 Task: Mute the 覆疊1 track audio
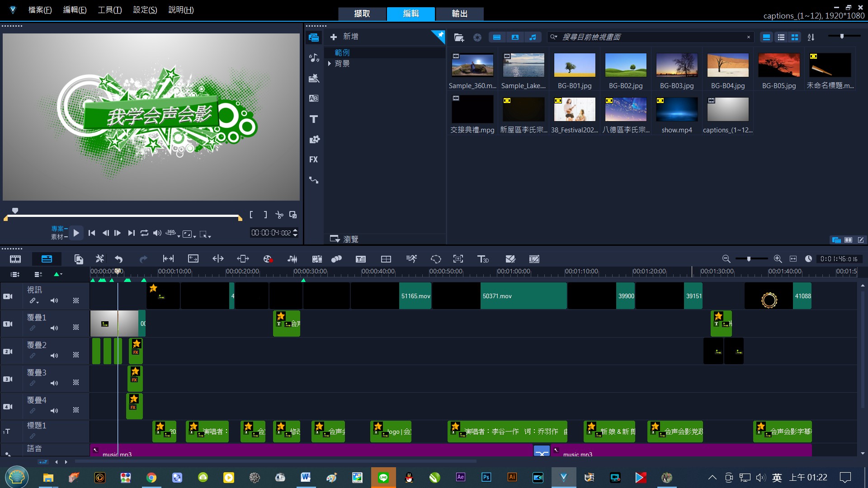click(54, 328)
